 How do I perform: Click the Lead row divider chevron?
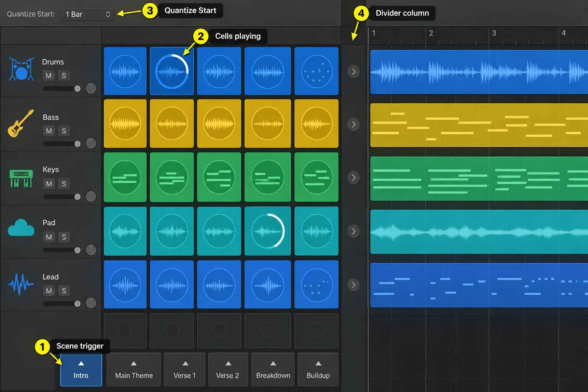(x=354, y=285)
